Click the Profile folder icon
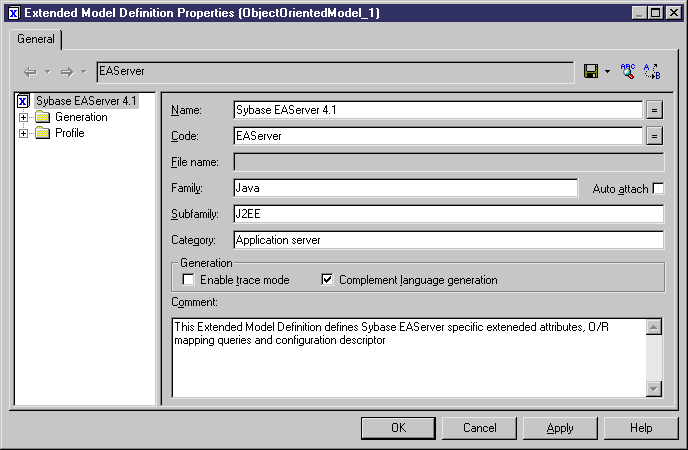 [x=43, y=133]
